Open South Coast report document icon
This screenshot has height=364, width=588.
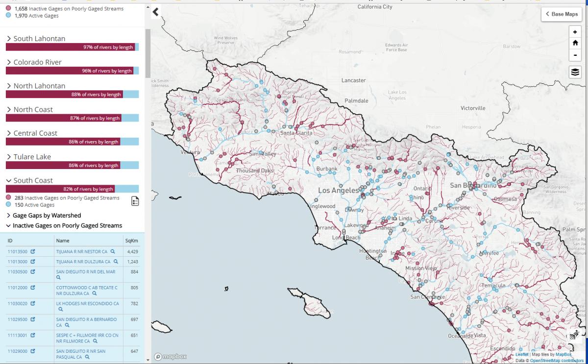(x=135, y=201)
